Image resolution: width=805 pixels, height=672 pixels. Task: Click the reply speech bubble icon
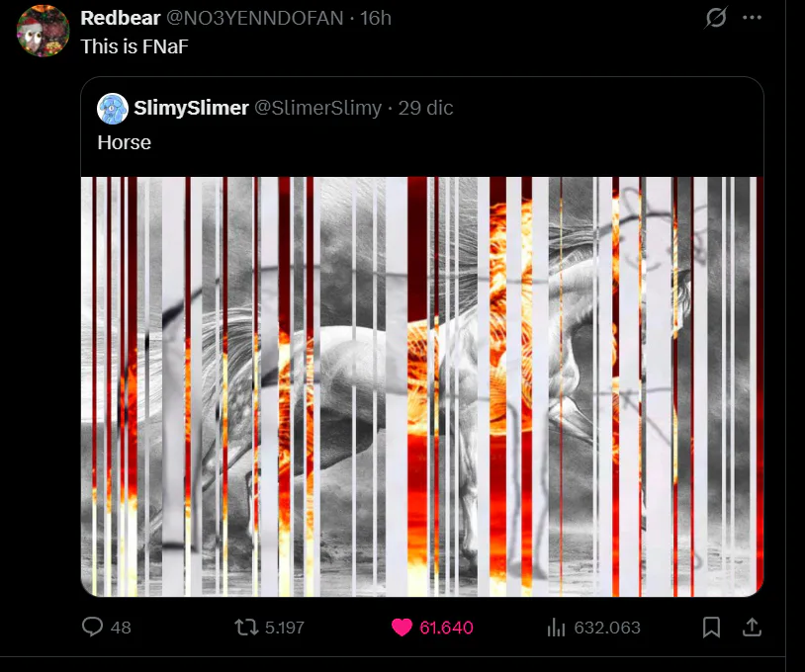pyautogui.click(x=92, y=627)
